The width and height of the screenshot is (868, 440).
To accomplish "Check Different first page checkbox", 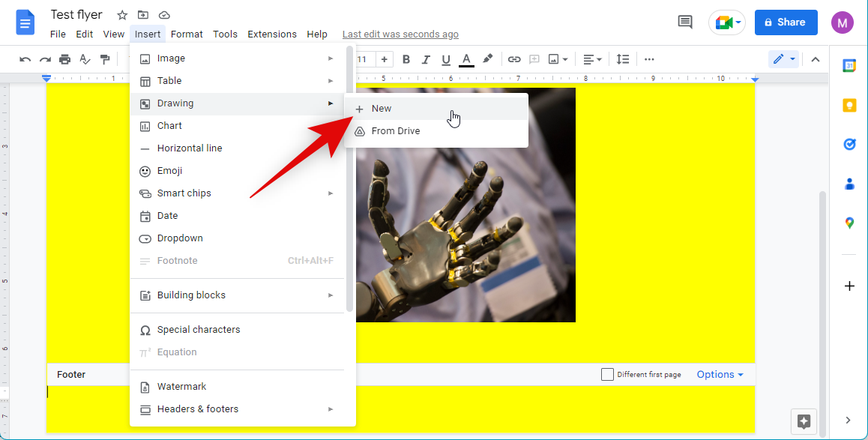I will (x=608, y=375).
